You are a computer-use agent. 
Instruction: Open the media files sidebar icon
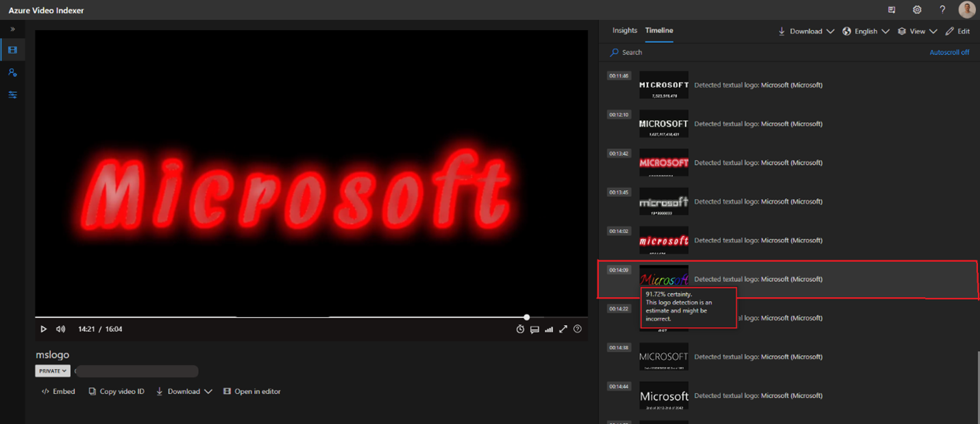point(12,50)
